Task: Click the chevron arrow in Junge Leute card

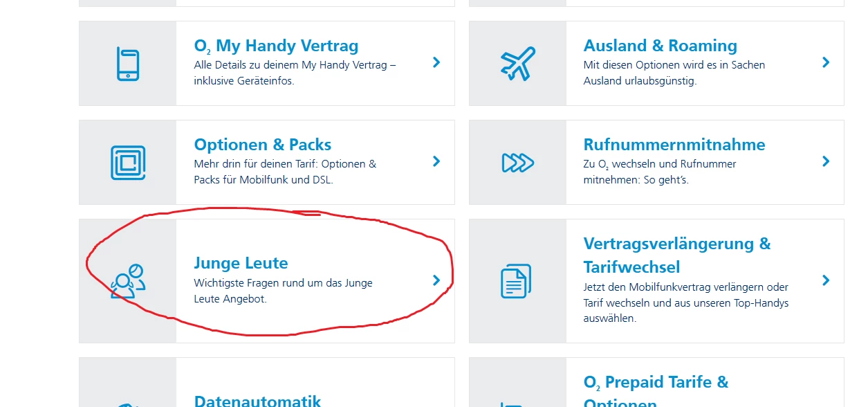Action: (x=436, y=280)
